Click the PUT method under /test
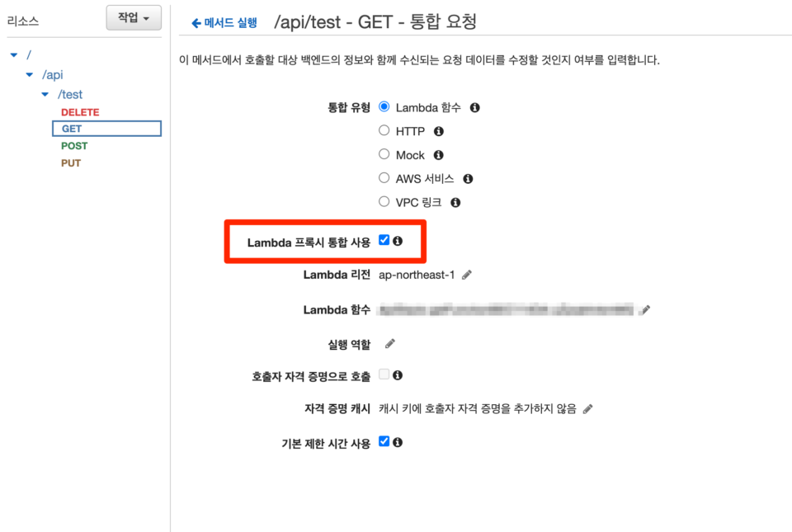 tap(71, 163)
